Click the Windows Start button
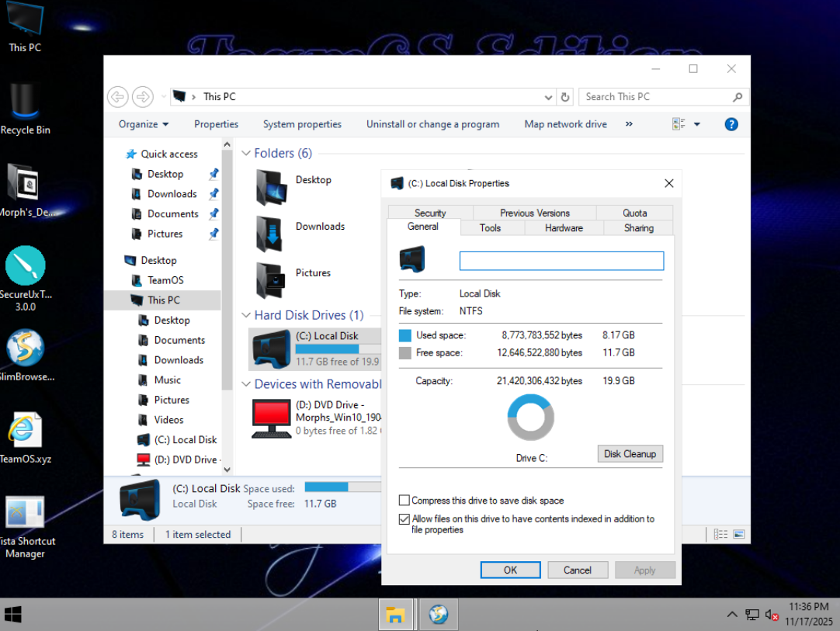 tap(13, 615)
